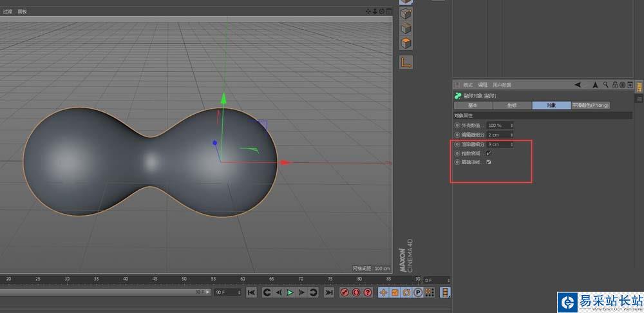Screen dimensions: 644x313
Task: Toggle the checkbox below the 9 cm field
Action: coord(489,153)
